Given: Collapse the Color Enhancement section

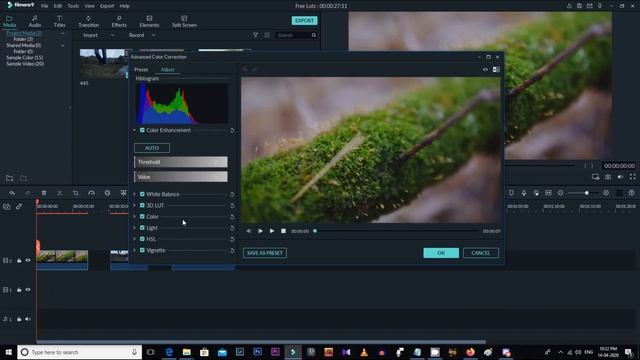Looking at the screenshot, I should (x=134, y=130).
